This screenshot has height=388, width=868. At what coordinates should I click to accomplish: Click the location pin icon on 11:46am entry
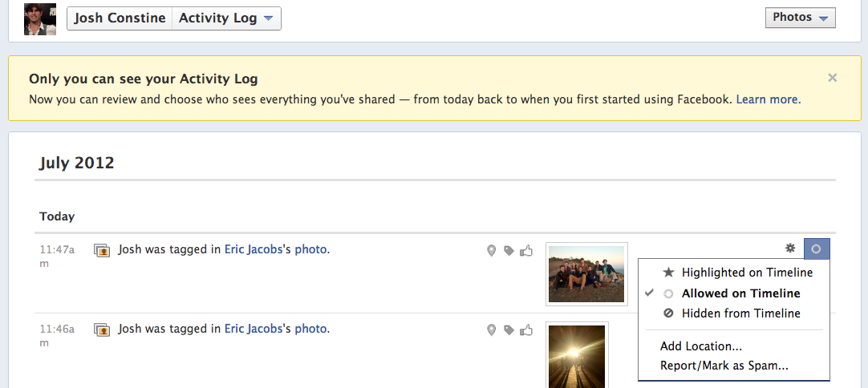point(492,329)
